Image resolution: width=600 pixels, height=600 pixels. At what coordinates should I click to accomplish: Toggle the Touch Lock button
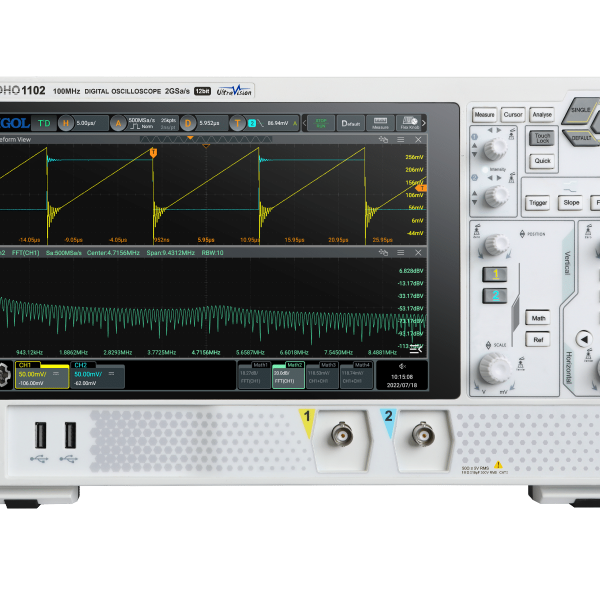tap(542, 138)
